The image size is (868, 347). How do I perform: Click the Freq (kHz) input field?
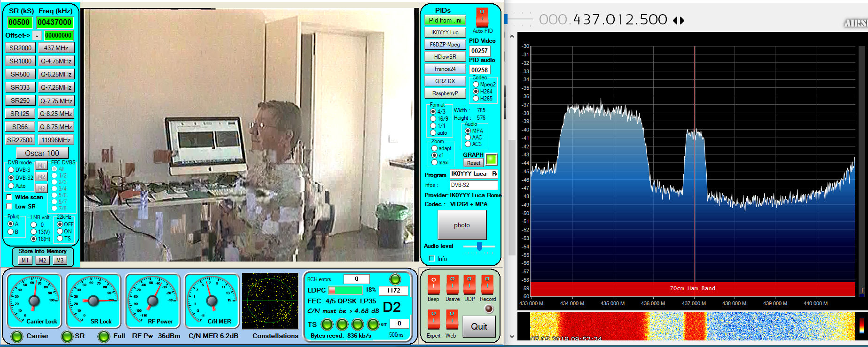55,22
